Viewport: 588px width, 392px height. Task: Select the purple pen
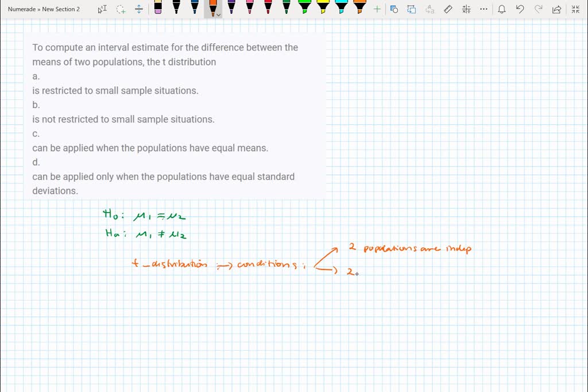(231, 7)
